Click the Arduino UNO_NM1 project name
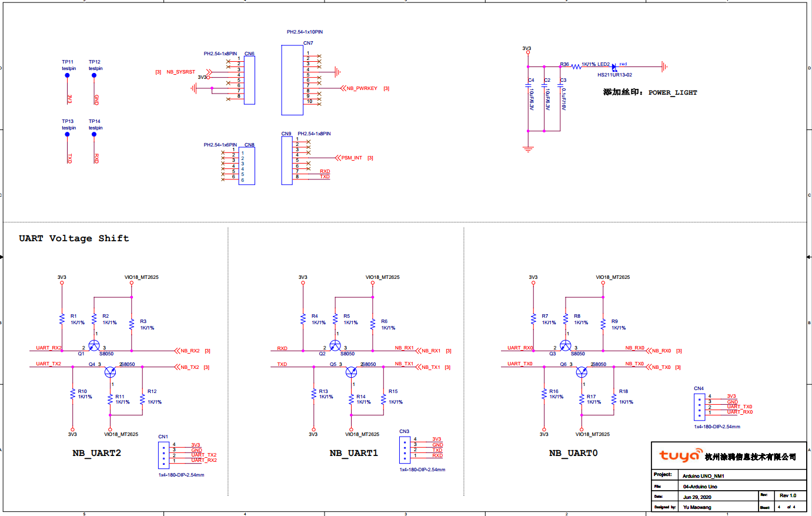The height and width of the screenshot is (516, 812). [x=703, y=476]
